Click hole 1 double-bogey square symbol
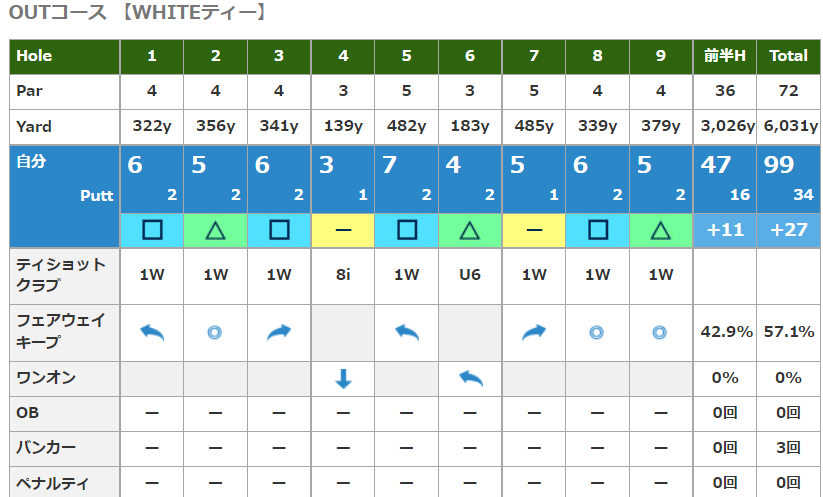823x497 pixels. (152, 230)
